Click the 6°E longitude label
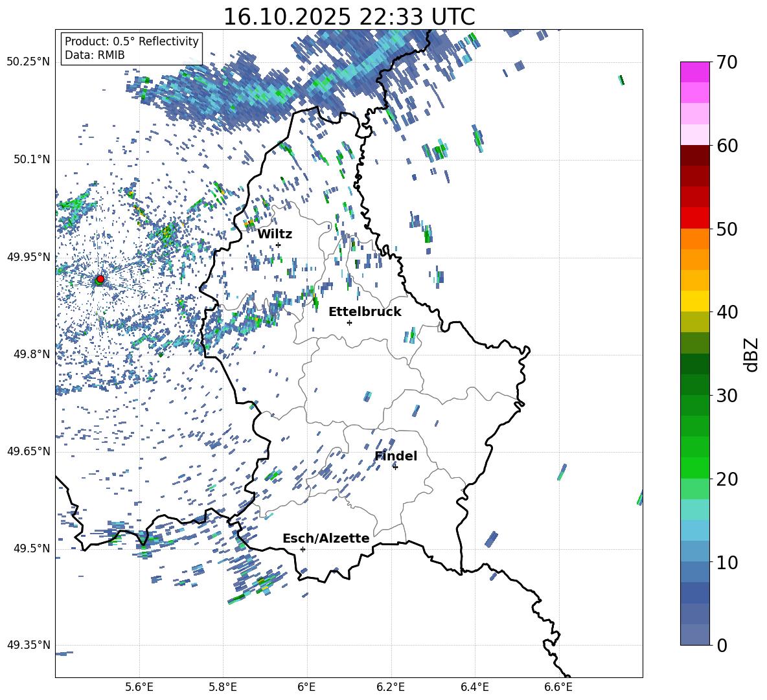 point(306,687)
